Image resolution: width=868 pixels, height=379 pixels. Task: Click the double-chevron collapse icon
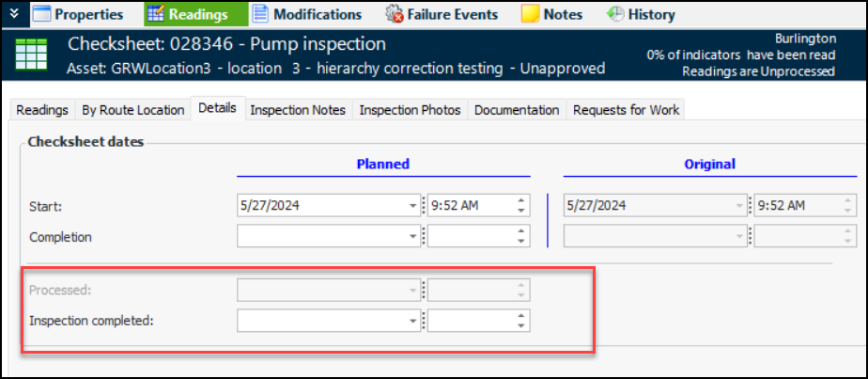(13, 14)
